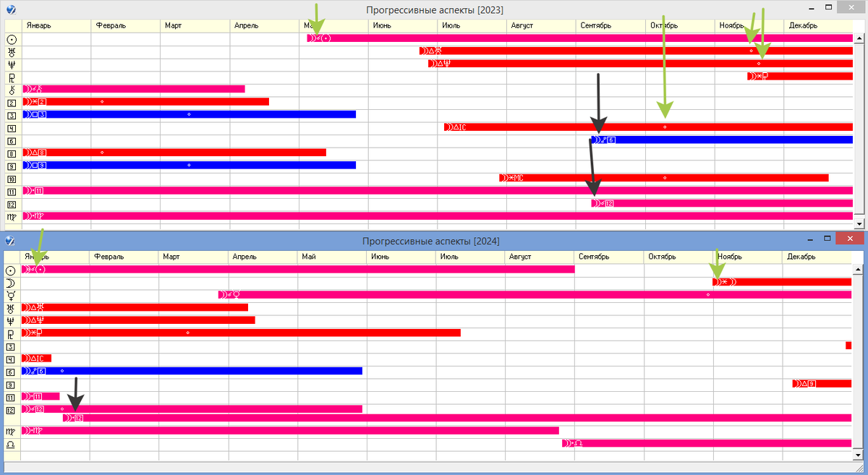Viewport: 868px width, 475px height.
Task: Open the 2023 window's system menu icon
Action: 12,9
